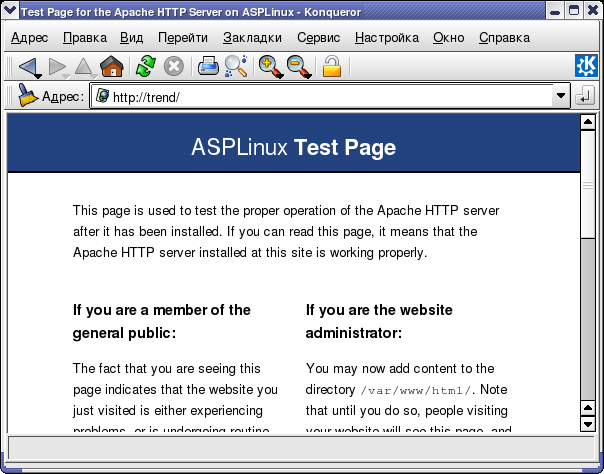This screenshot has width=604, height=474.
Task: Go up one level with Up arrow
Action: pyautogui.click(x=84, y=67)
